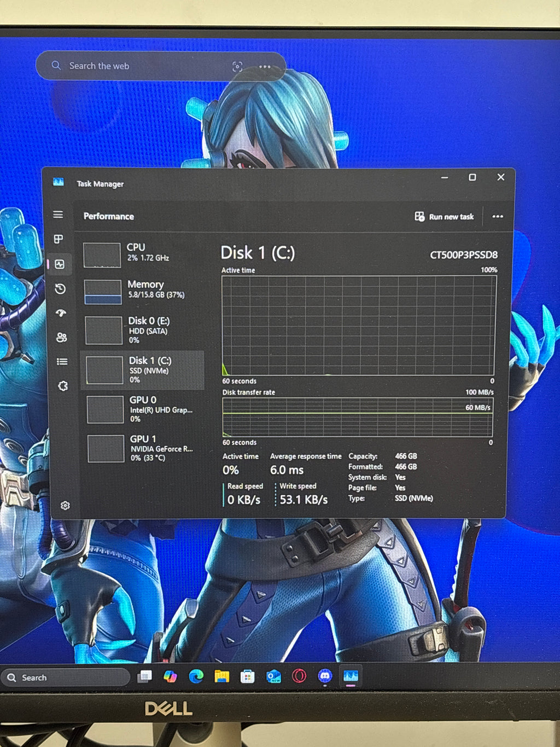Open Discord from the taskbar
Viewport: 560px width, 747px height.
tap(325, 676)
